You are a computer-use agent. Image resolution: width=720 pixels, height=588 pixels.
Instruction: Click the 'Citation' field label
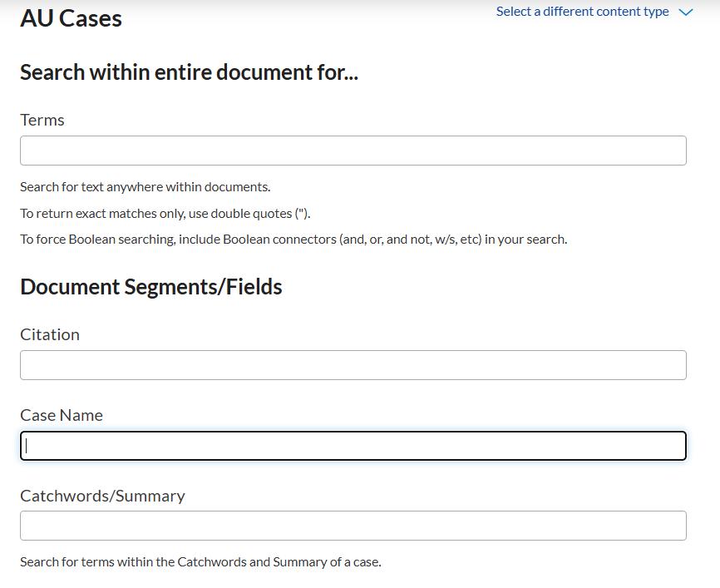pos(50,334)
